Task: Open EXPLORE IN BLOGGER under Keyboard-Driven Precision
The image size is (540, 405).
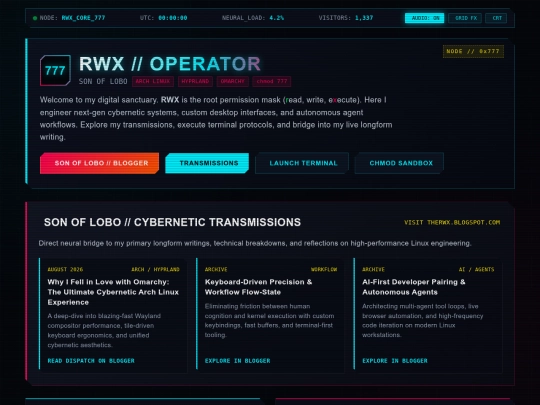Action: tap(237, 361)
